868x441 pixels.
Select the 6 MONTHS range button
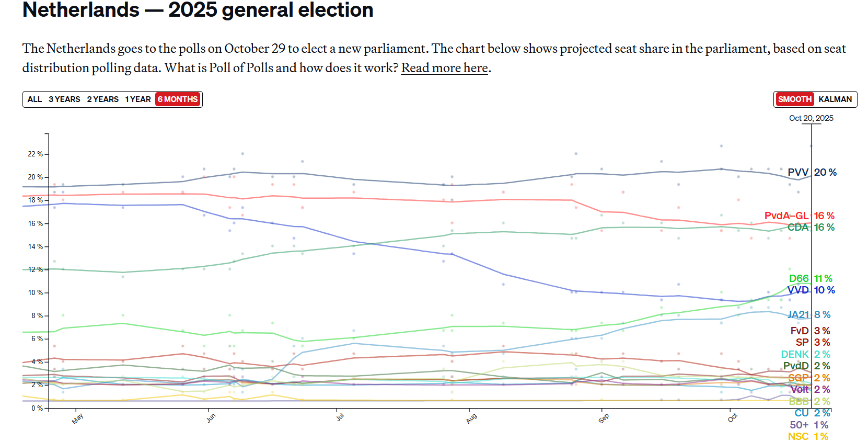178,99
